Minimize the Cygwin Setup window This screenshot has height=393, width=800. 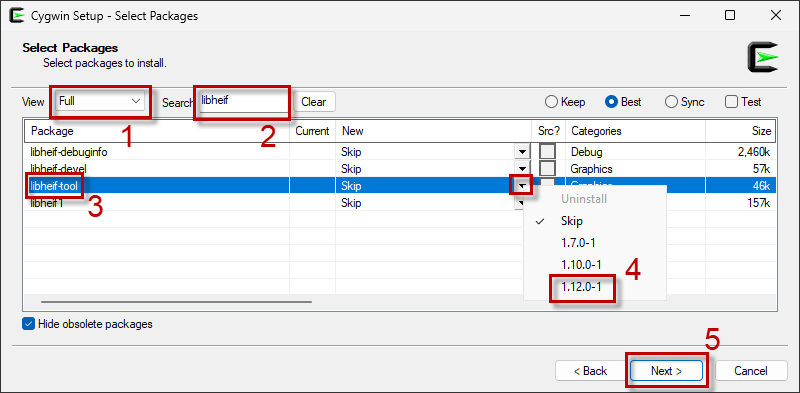click(684, 15)
